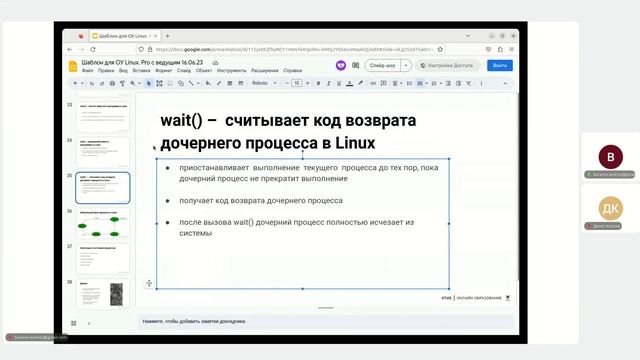The width and height of the screenshot is (640, 360).
Task: Open the Вставка menu
Action: 141,71
